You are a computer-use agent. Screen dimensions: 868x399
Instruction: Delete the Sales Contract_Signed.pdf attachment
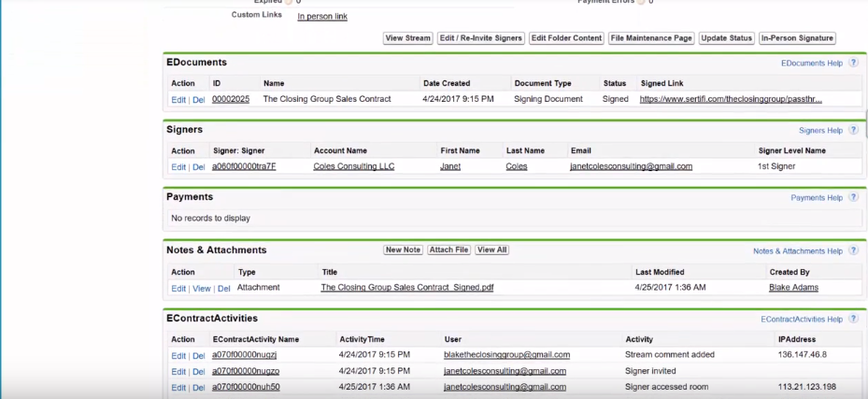click(223, 289)
